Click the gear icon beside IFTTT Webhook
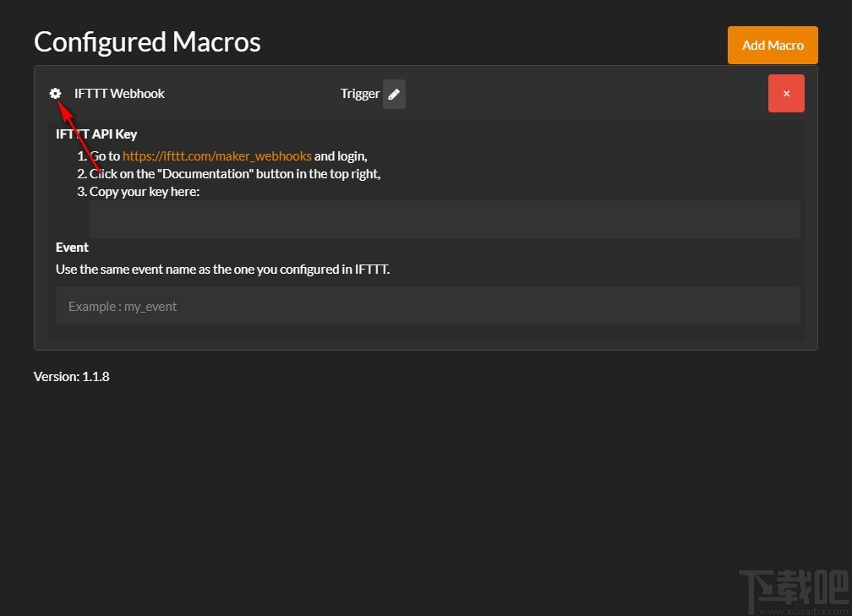Screen dimensions: 852x616 [55, 93]
